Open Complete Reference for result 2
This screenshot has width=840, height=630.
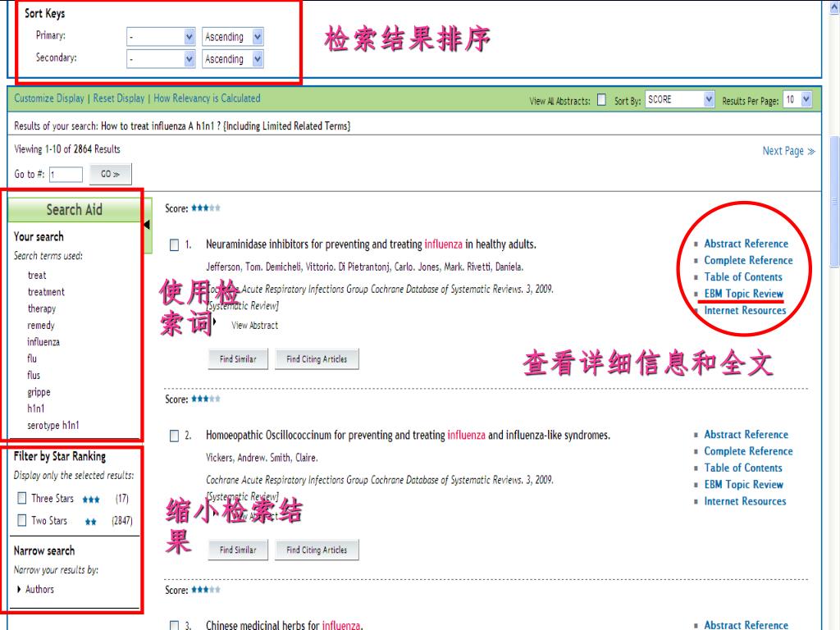pos(748,451)
